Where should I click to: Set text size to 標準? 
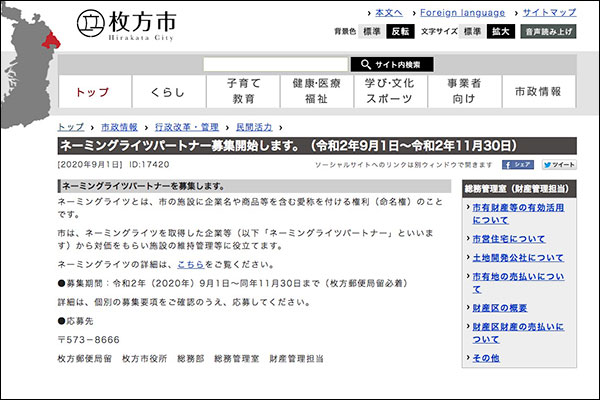click(x=472, y=31)
